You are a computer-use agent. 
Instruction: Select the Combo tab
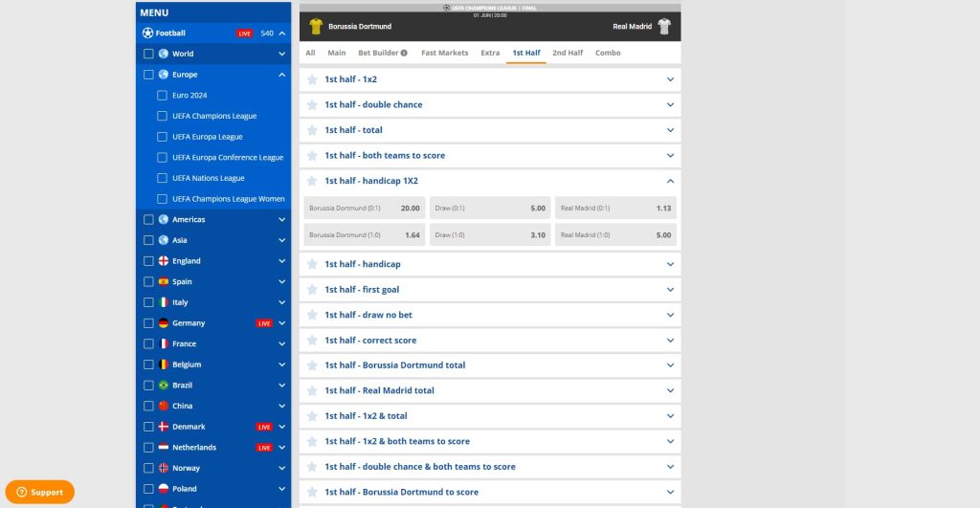tap(608, 54)
